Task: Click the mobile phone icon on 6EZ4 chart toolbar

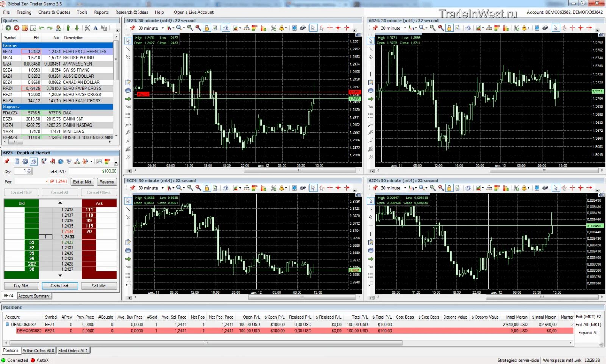Action: click(294, 28)
